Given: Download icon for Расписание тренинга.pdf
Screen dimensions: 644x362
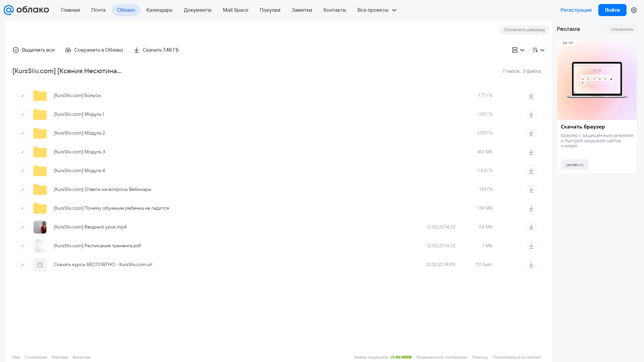Looking at the screenshot, I should pyautogui.click(x=531, y=246).
